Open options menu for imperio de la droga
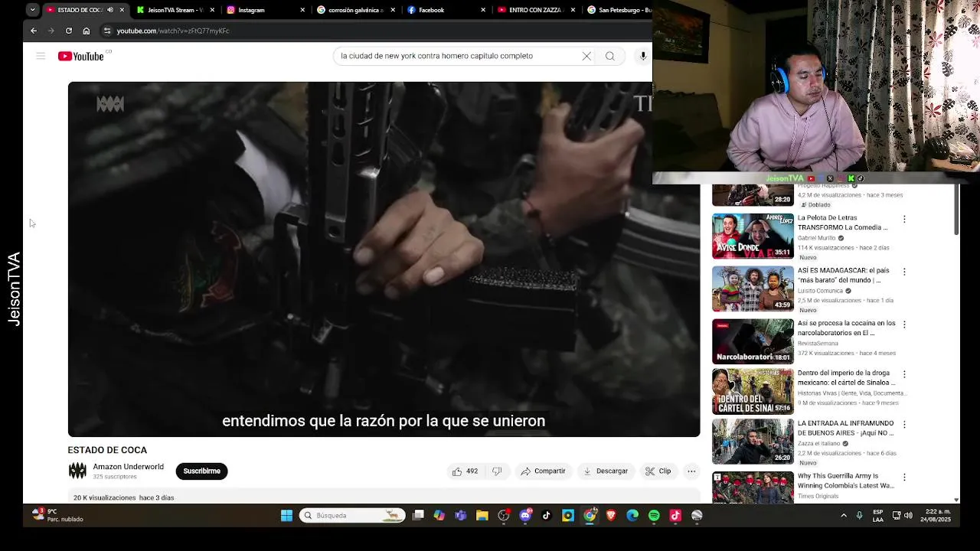 tap(904, 374)
